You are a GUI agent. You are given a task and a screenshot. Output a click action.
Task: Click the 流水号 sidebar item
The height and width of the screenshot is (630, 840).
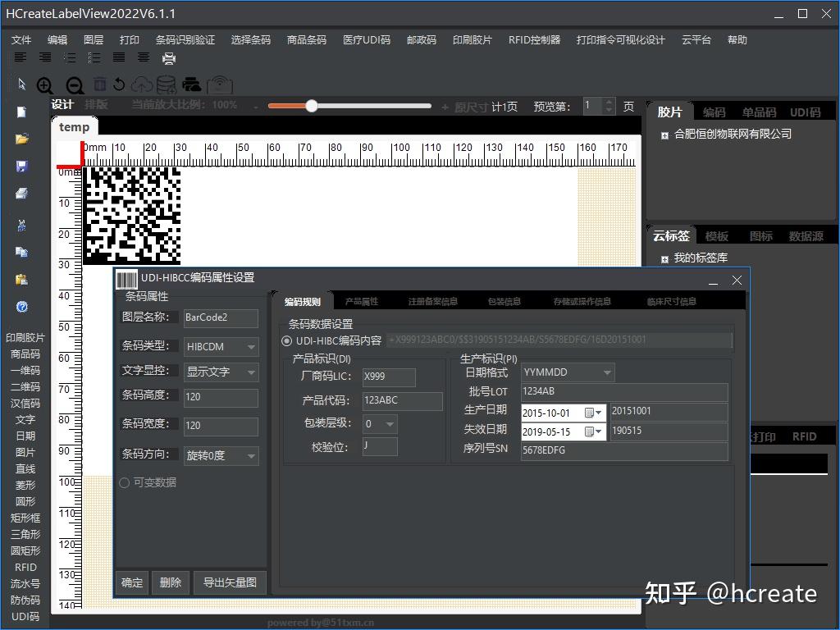25,584
